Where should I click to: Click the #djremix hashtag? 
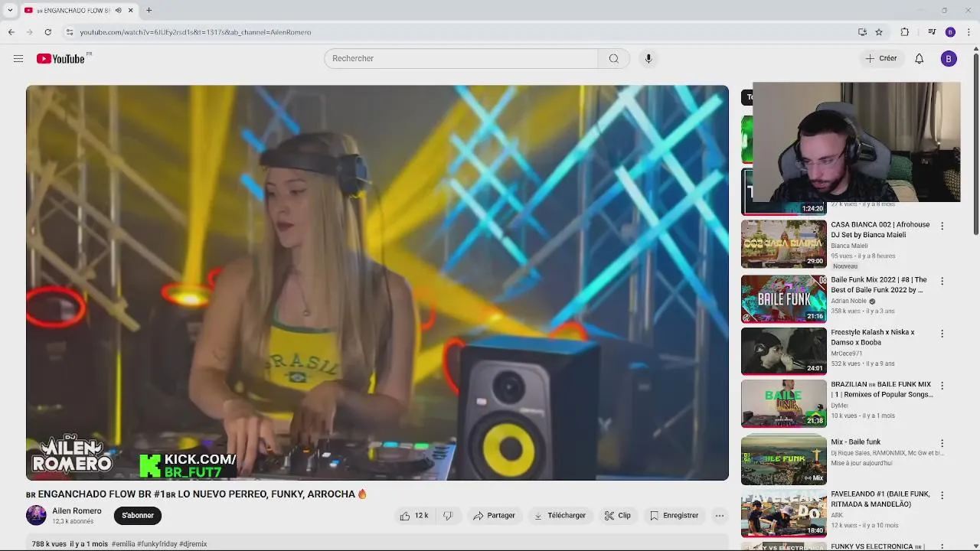pyautogui.click(x=193, y=544)
